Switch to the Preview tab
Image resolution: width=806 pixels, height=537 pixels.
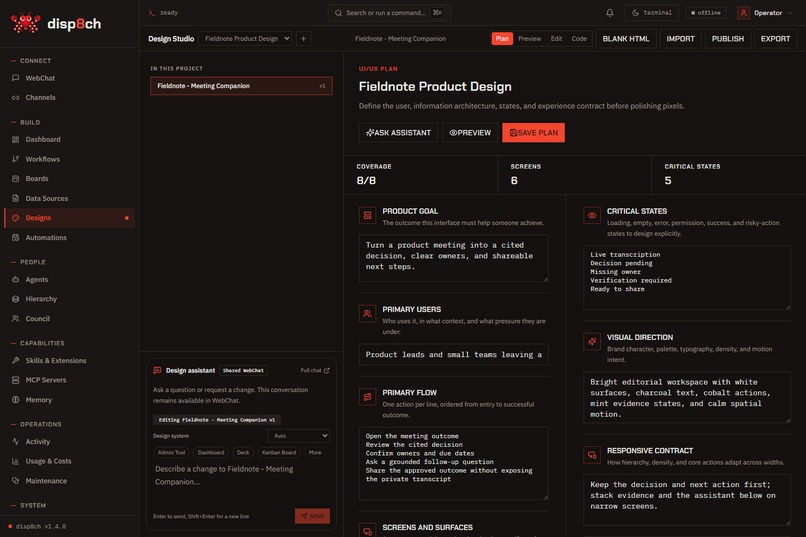(x=529, y=39)
